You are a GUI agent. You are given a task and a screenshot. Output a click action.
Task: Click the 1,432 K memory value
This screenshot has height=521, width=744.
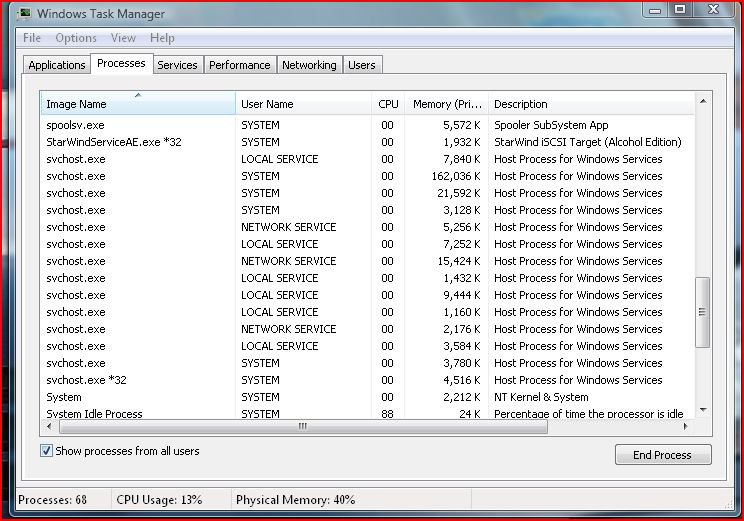(462, 278)
